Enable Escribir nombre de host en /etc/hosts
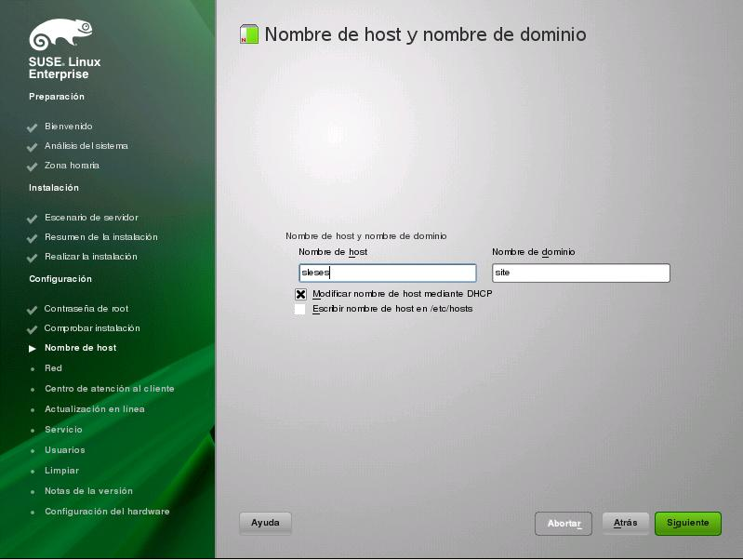Viewport: 743px width, 560px height. (300, 309)
